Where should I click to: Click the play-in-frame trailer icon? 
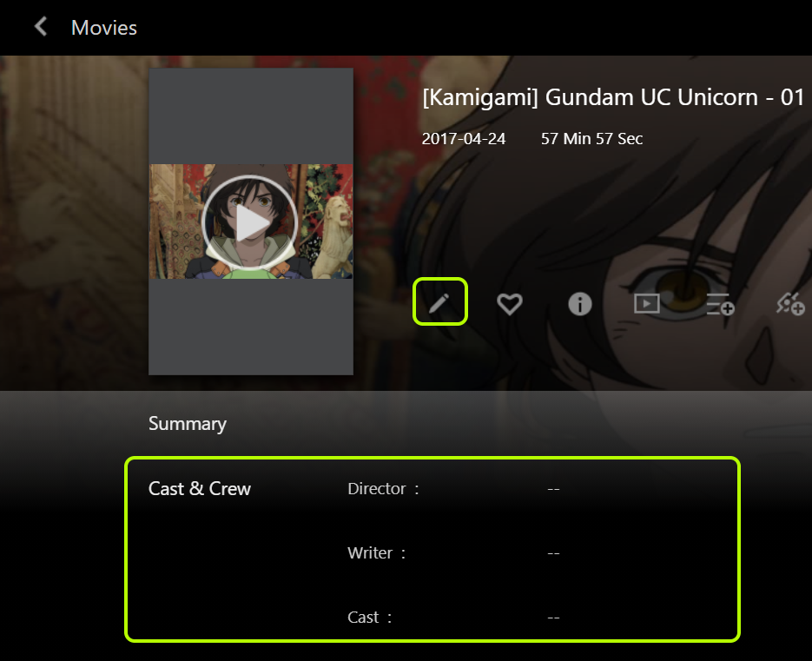click(x=647, y=303)
